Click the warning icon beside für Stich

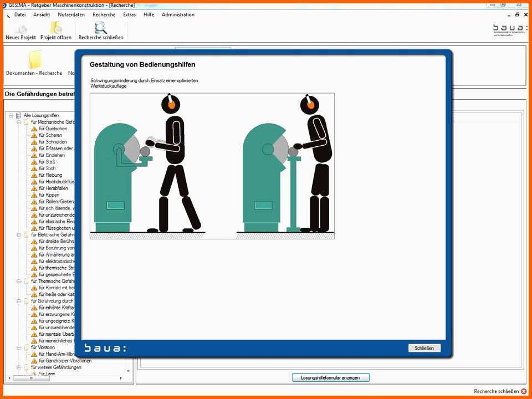(34, 168)
